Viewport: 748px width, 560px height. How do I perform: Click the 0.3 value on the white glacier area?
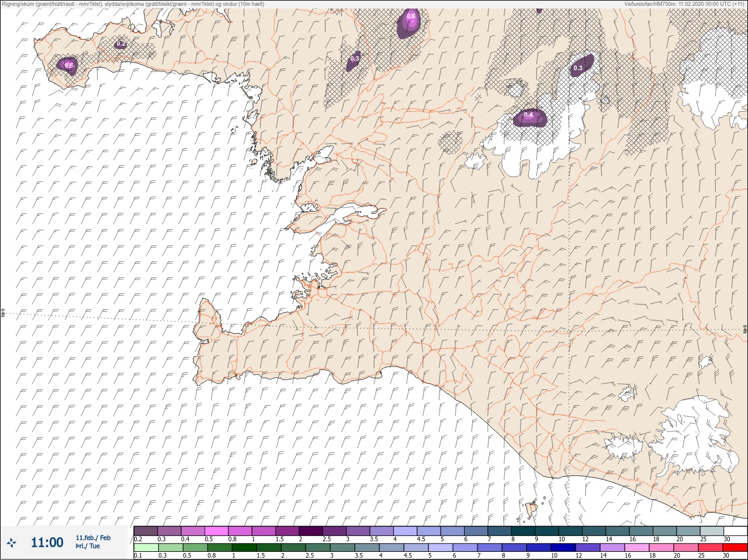pyautogui.click(x=578, y=68)
